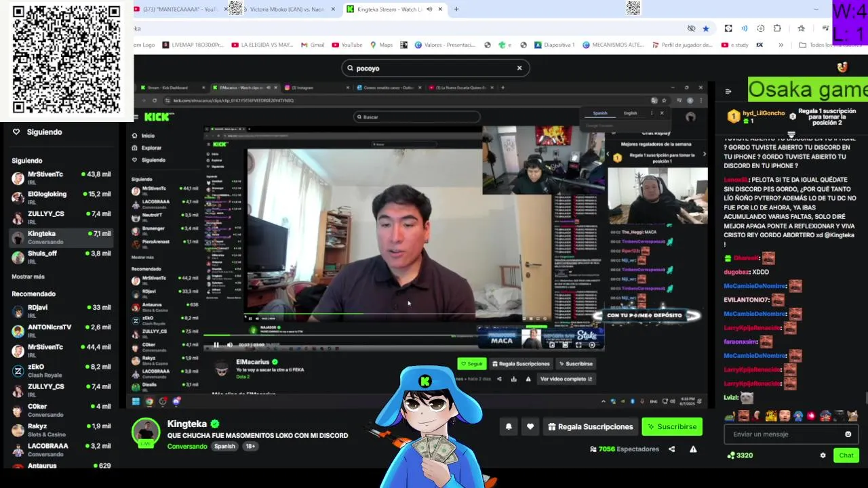868x488 pixels.
Task: Click Chrome icon in the streamed taskbar
Action: 149,401
